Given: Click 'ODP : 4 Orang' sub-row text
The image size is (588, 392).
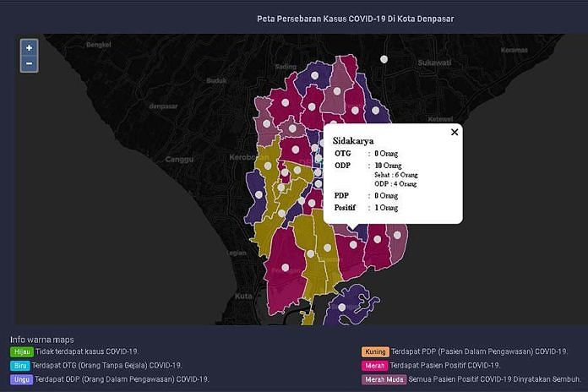Looking at the screenshot, I should (395, 184).
